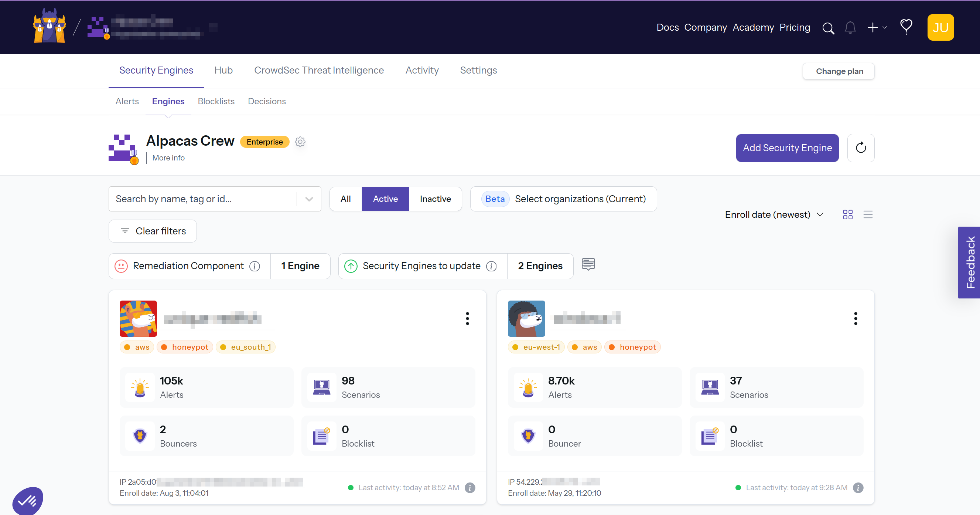The height and width of the screenshot is (515, 980).
Task: Click the Clear filters button
Action: pyautogui.click(x=153, y=231)
